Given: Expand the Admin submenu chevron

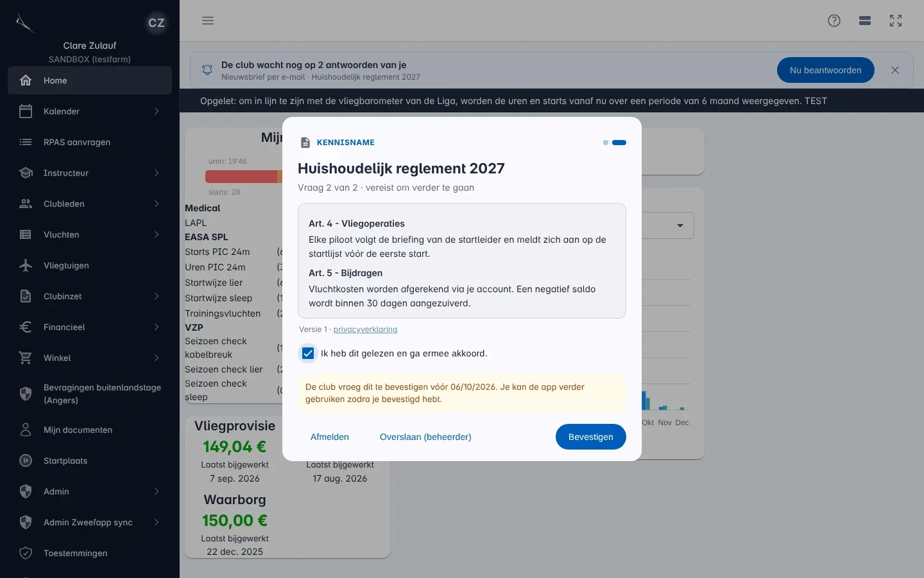Looking at the screenshot, I should 157,491.
